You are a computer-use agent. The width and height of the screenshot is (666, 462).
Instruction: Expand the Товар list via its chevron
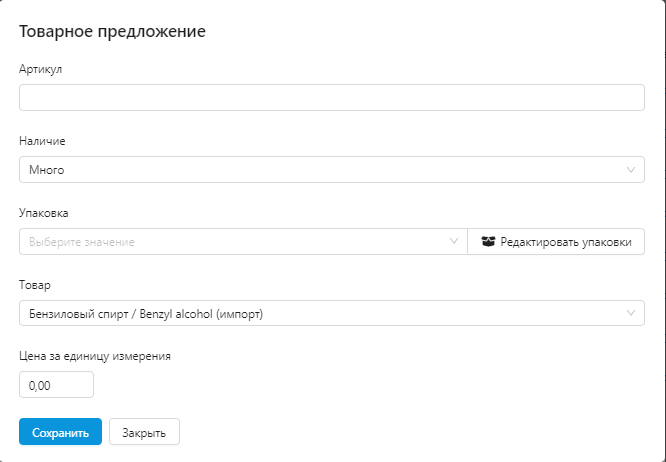click(x=631, y=314)
